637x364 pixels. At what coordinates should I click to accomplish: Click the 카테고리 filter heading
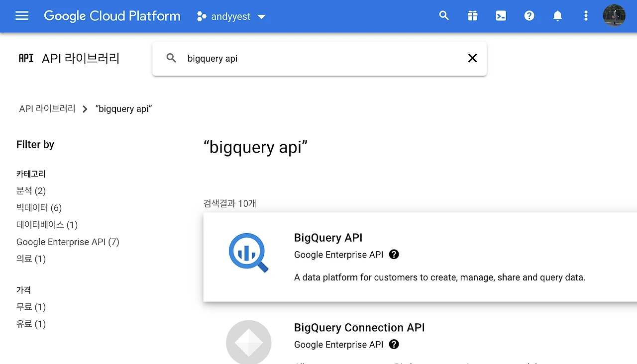[x=31, y=174]
